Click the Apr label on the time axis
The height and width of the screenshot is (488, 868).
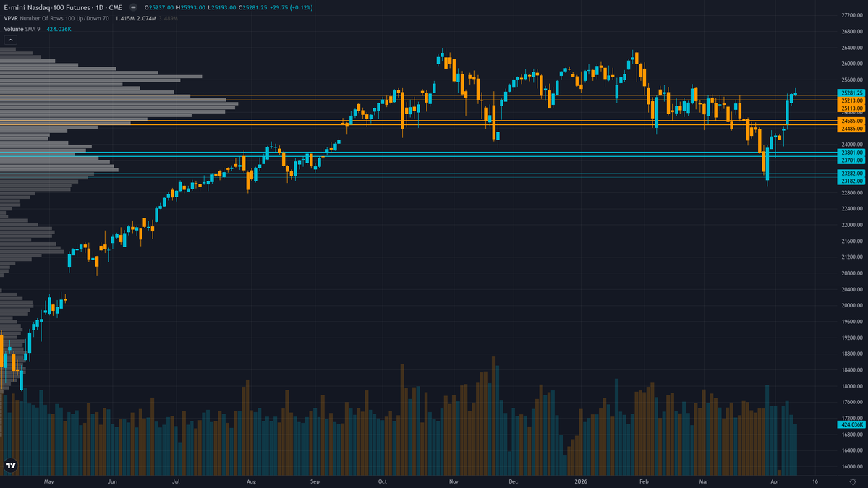[x=774, y=481]
